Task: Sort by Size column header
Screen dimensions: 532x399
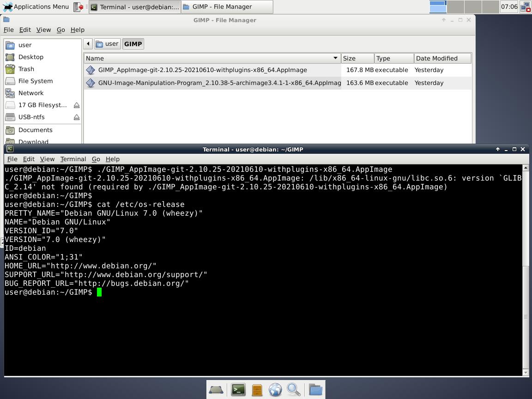Action: [357, 58]
